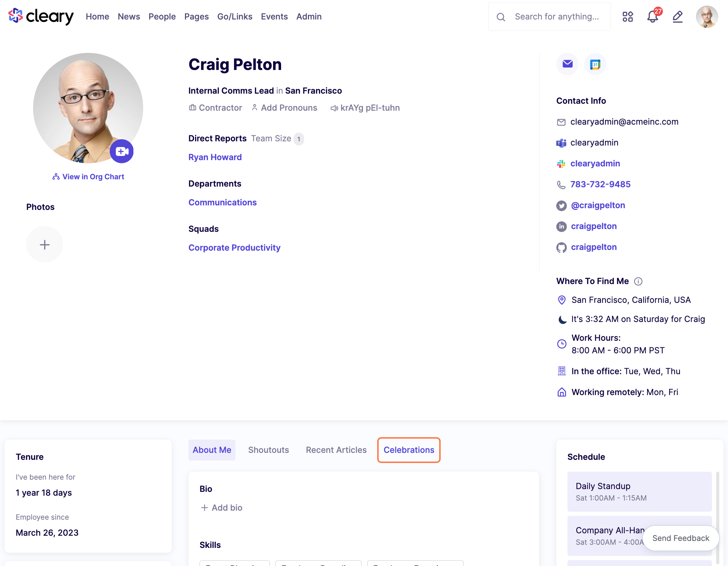Click the phone icon beside the number
728x566 pixels.
[x=561, y=185]
